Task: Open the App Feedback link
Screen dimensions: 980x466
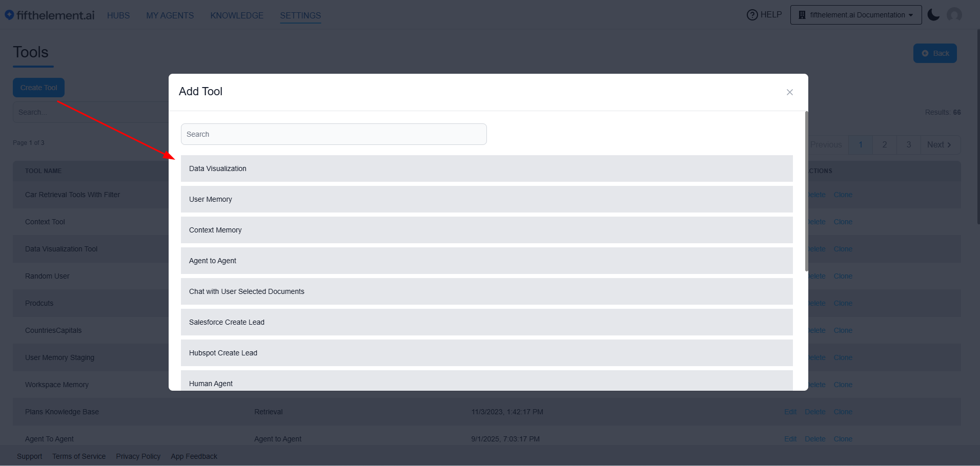Action: click(194, 456)
